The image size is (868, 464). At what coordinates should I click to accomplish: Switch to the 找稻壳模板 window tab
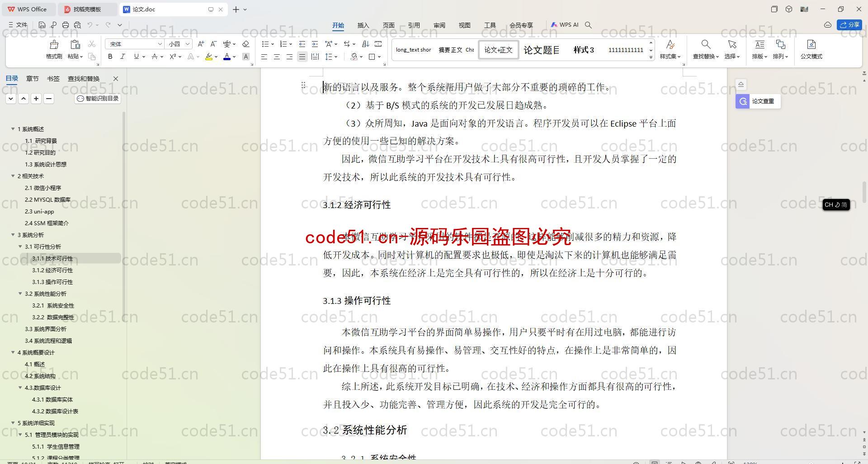pos(87,9)
